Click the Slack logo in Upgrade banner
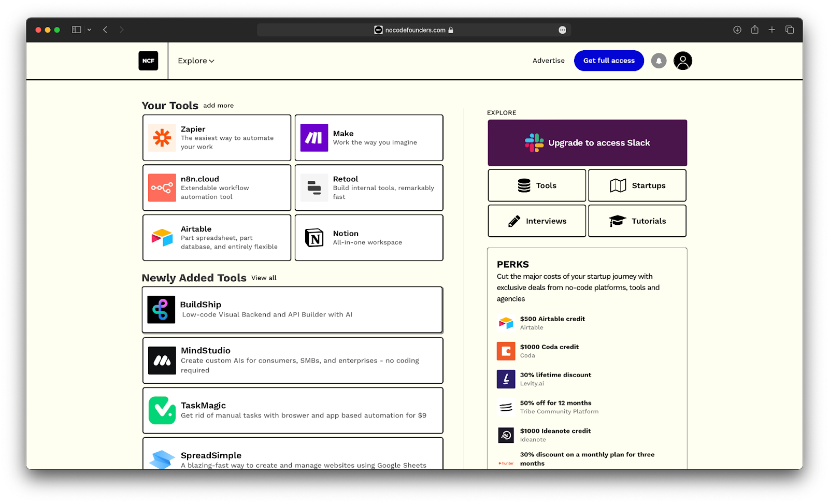The image size is (829, 504). click(534, 143)
